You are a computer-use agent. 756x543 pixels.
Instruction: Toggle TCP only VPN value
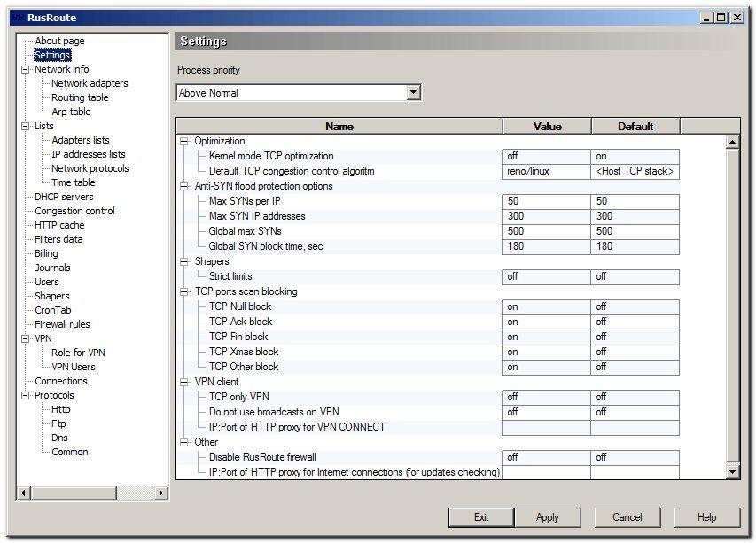click(546, 397)
